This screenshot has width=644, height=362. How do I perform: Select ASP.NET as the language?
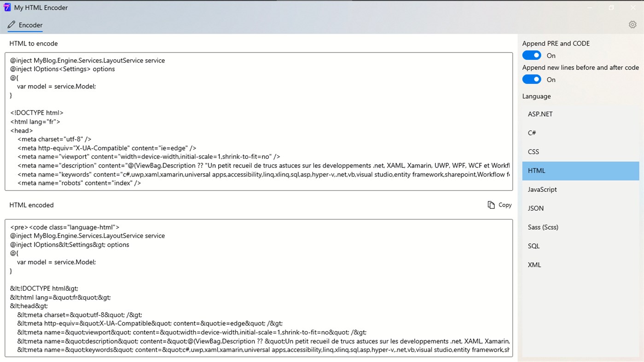(580, 114)
